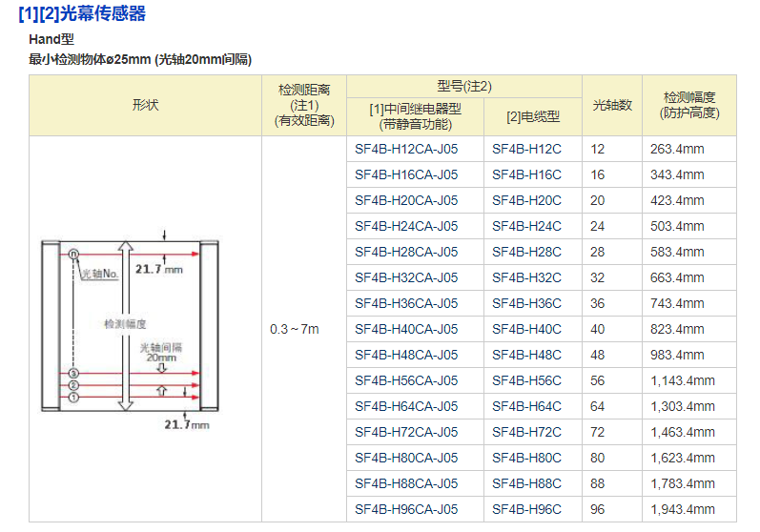
Task: Click model SF4B-H12CA-J05 in the table
Action: pos(406,149)
